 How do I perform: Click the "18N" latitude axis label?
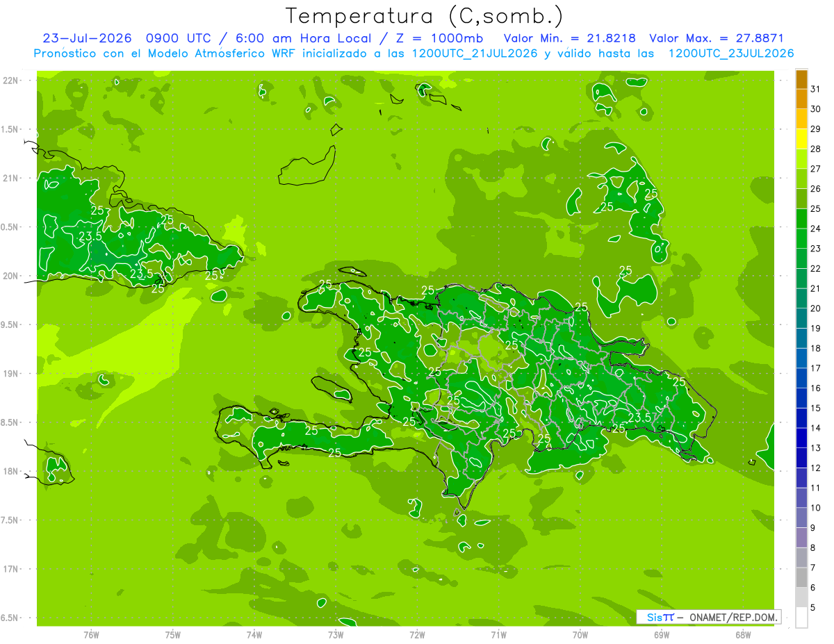(11, 471)
